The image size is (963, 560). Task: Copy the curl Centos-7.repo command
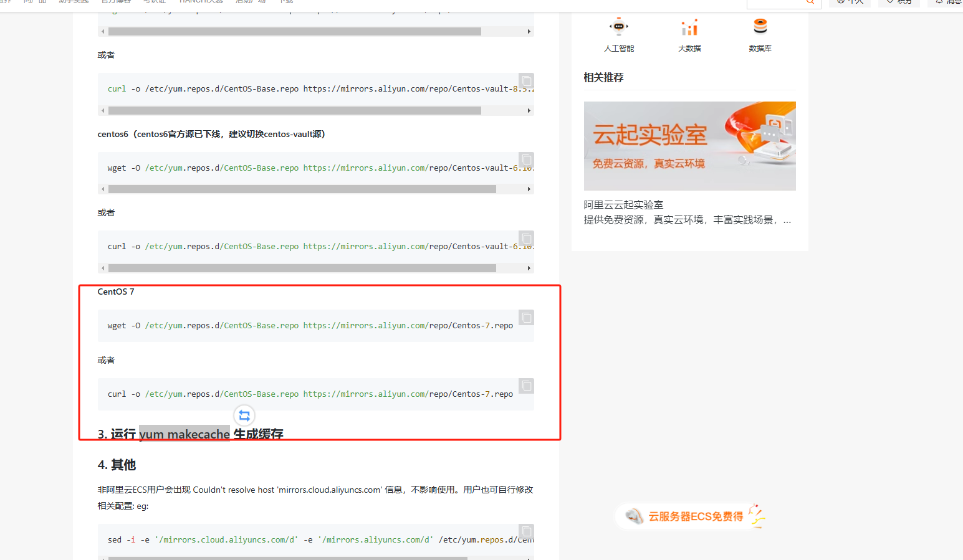527,386
